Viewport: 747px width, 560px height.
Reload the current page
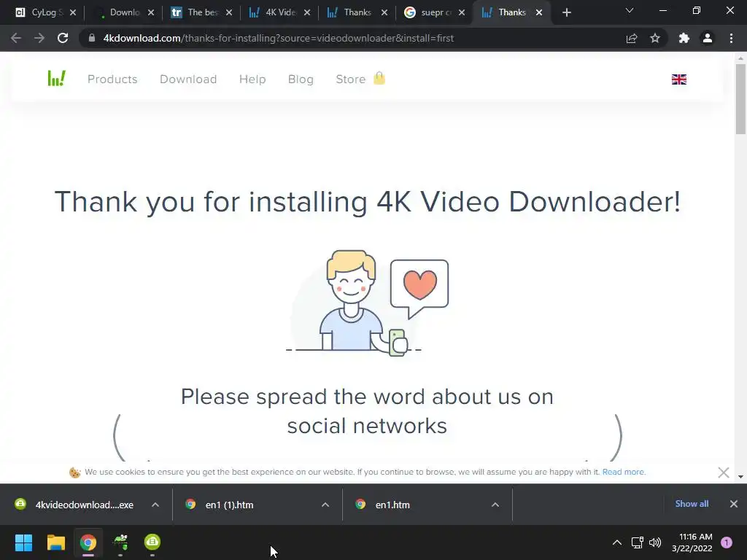pyautogui.click(x=63, y=38)
